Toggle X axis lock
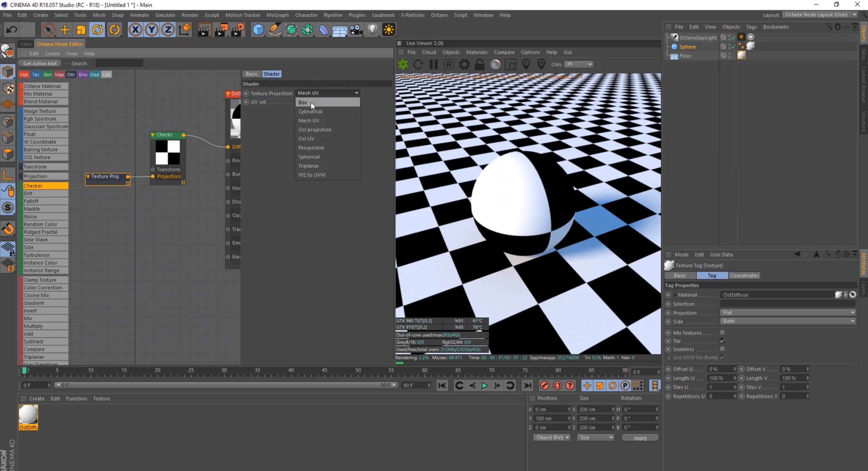Screen dimensions: 868x471 pos(135,30)
